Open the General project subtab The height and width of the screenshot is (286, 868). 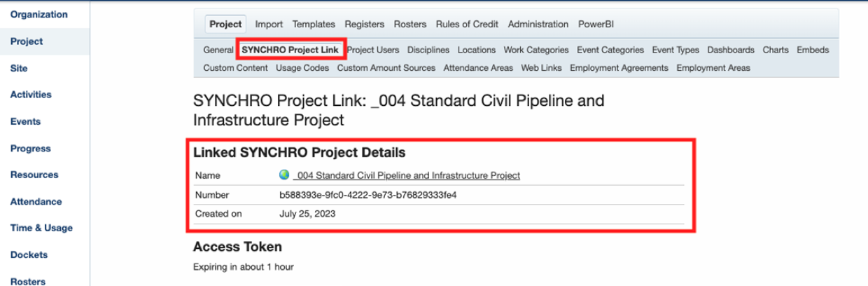(218, 50)
